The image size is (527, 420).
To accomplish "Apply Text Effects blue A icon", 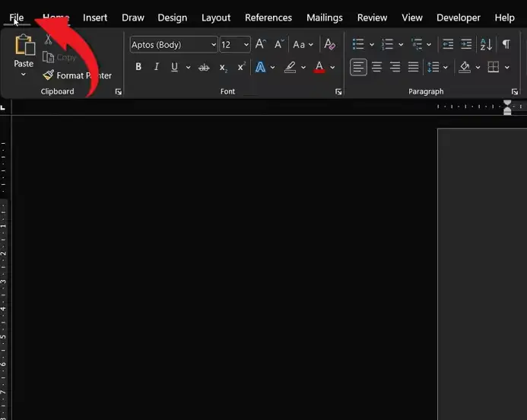I will click(260, 67).
